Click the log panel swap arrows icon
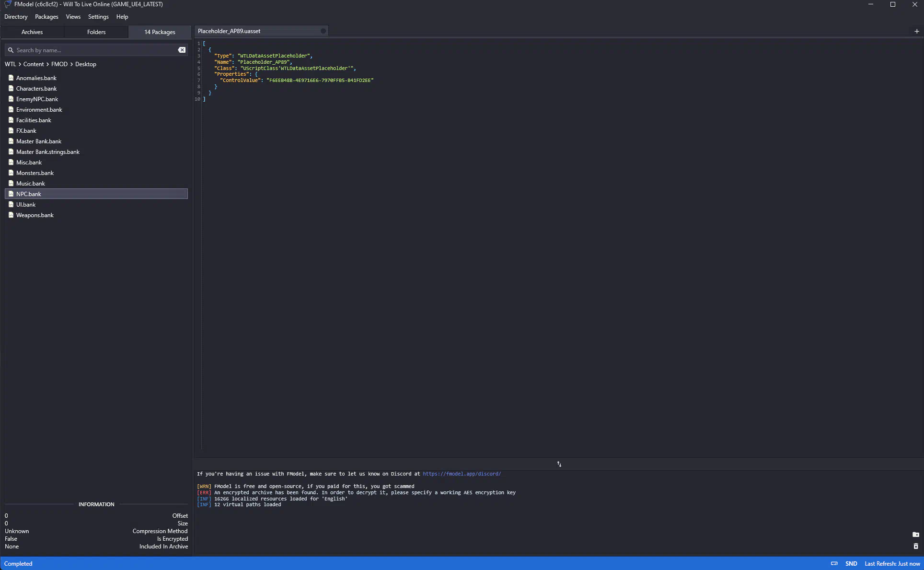 (x=559, y=464)
